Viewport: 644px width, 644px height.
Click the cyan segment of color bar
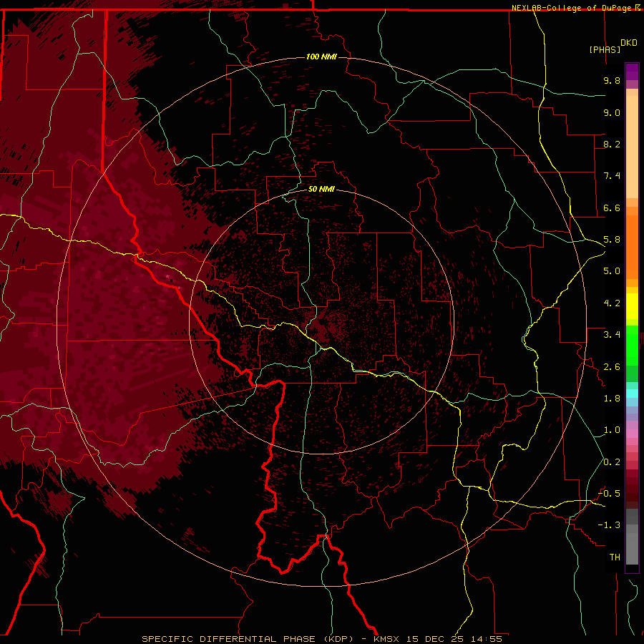632,393
